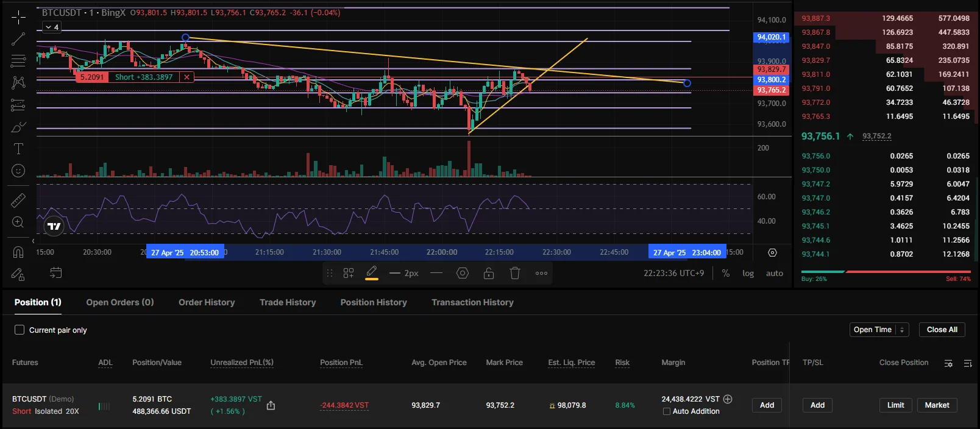
Task: Open the Open Time sort dropdown
Action: point(879,330)
